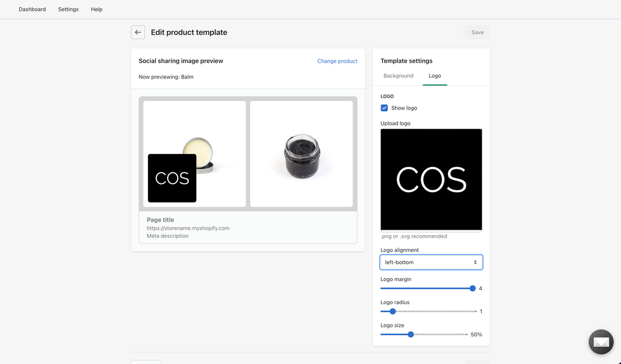Toggle the Show logo checkbox

click(384, 107)
